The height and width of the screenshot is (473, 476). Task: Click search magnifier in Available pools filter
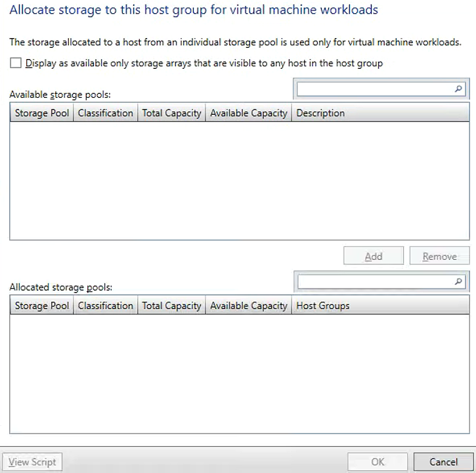click(458, 89)
